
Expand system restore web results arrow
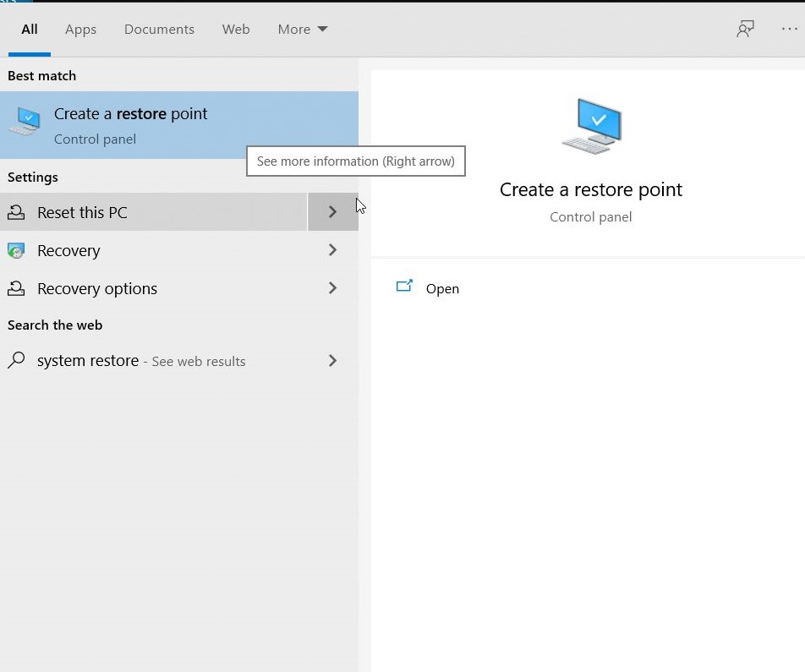point(332,360)
